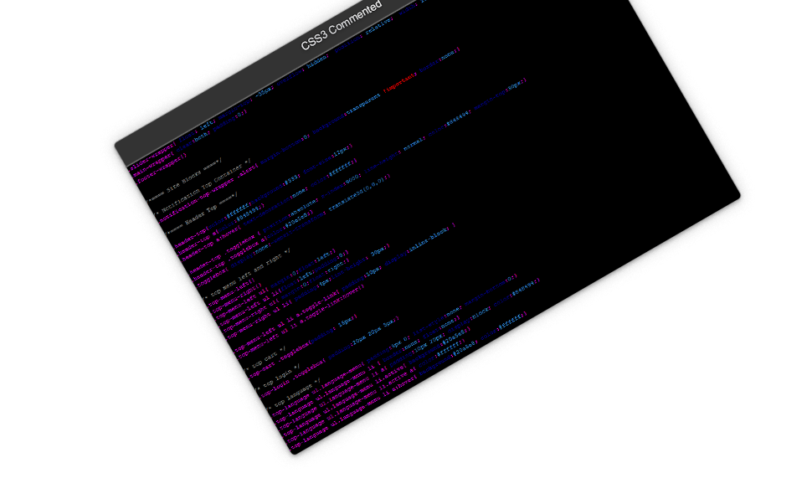Select the red "!important" keyword
This screenshot has width=812, height=504.
(x=398, y=83)
